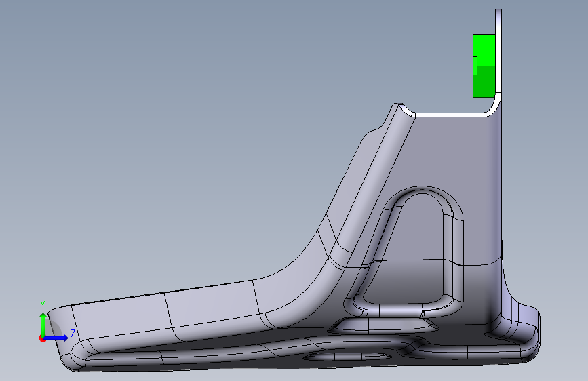Pick the trapezoidal boss below the arched rib

tap(383, 325)
